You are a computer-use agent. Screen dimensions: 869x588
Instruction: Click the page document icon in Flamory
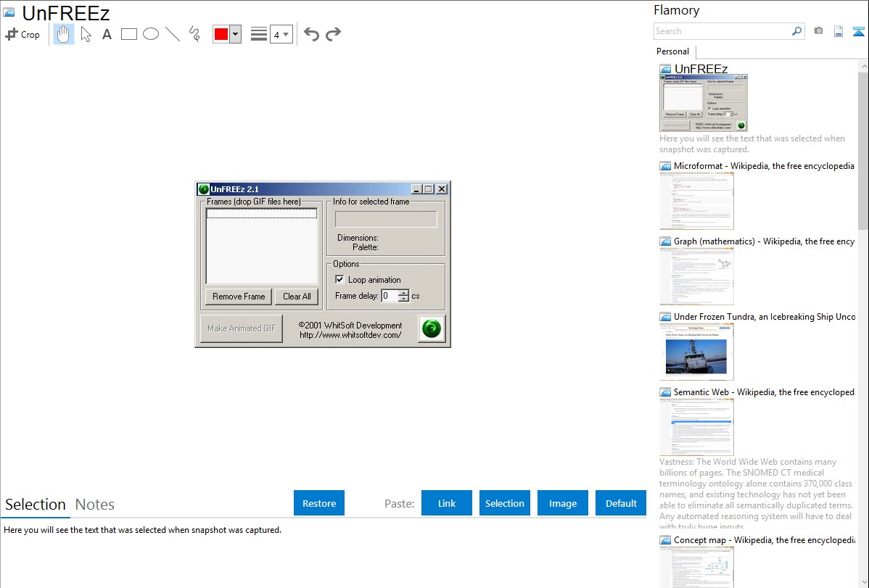839,31
